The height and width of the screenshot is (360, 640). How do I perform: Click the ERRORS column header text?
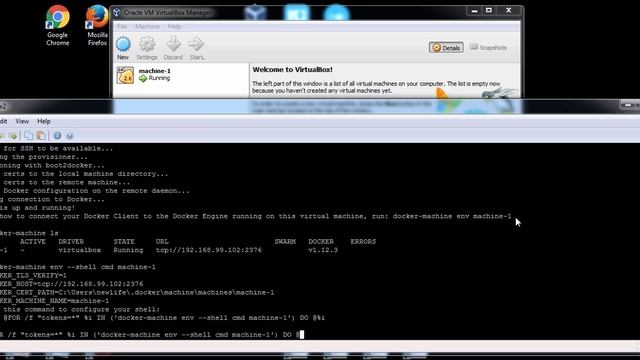point(363,242)
